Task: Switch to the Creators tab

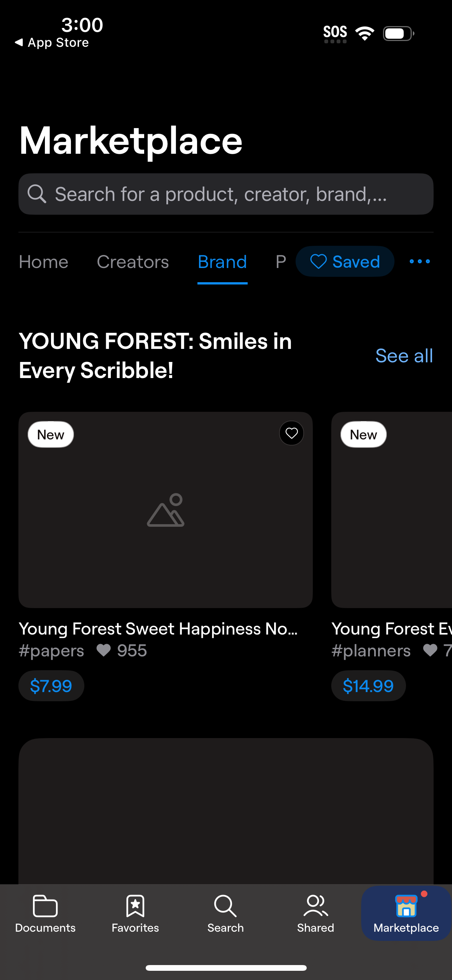Action: (x=133, y=262)
